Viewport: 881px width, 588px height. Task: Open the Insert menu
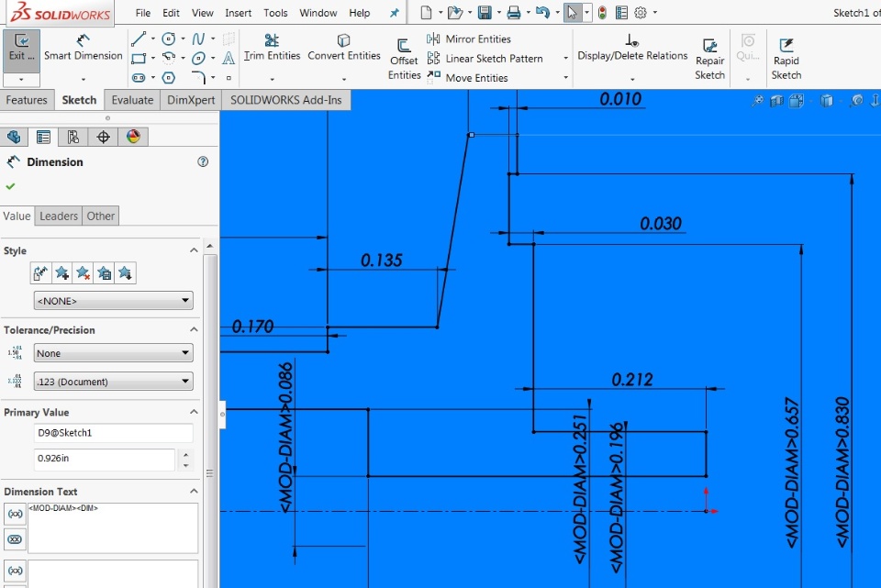239,12
